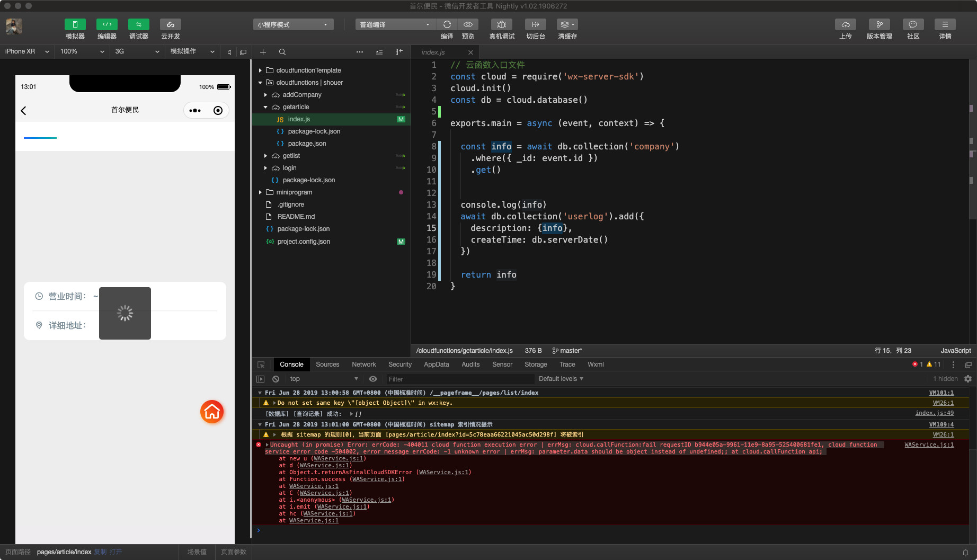Open the index.js:49 source link

(934, 413)
